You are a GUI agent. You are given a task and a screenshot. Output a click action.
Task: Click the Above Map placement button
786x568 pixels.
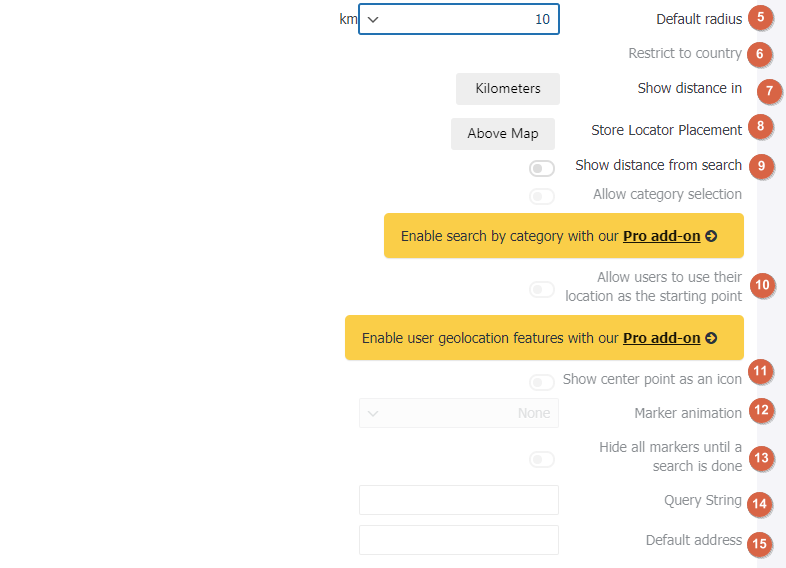click(x=503, y=133)
